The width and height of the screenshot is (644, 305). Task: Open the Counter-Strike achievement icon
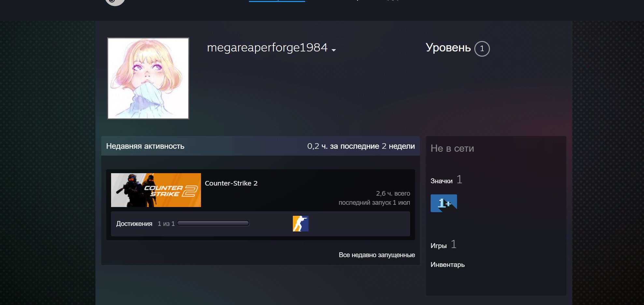301,224
